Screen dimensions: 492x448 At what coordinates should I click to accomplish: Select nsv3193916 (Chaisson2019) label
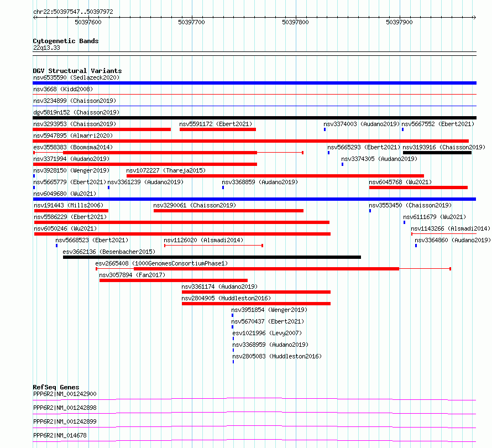pyautogui.click(x=444, y=147)
